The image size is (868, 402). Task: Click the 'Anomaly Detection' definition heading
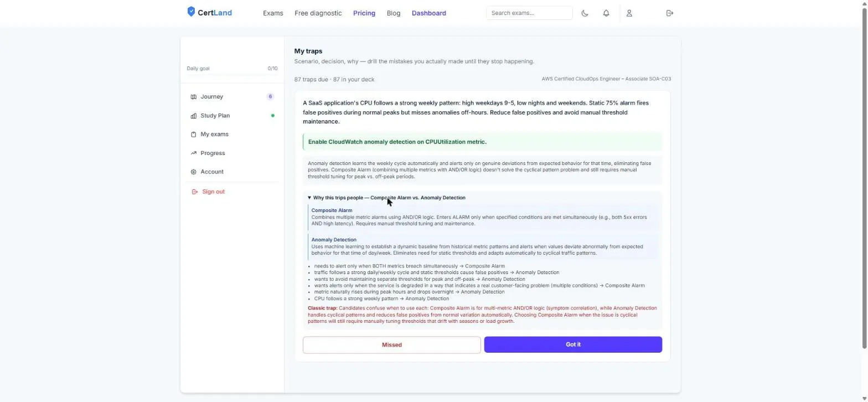click(x=334, y=240)
